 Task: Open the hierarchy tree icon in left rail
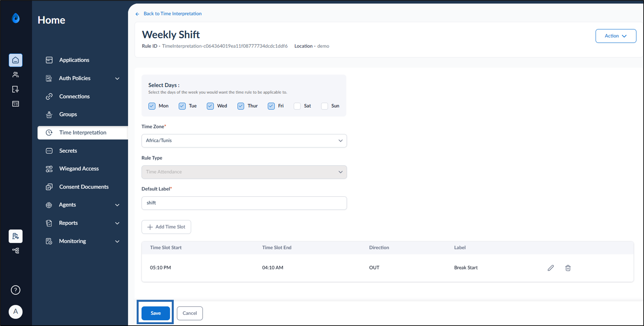pos(15,251)
